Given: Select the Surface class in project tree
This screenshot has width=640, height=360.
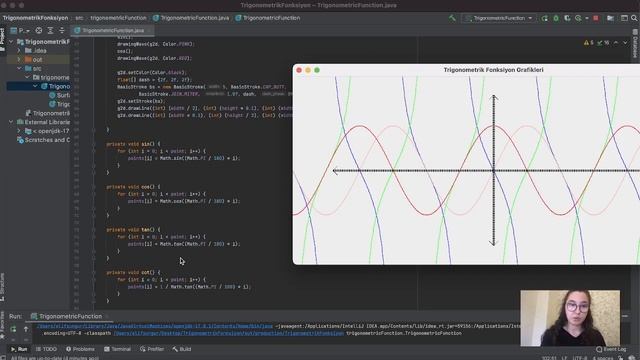Looking at the screenshot, I should [x=59, y=95].
